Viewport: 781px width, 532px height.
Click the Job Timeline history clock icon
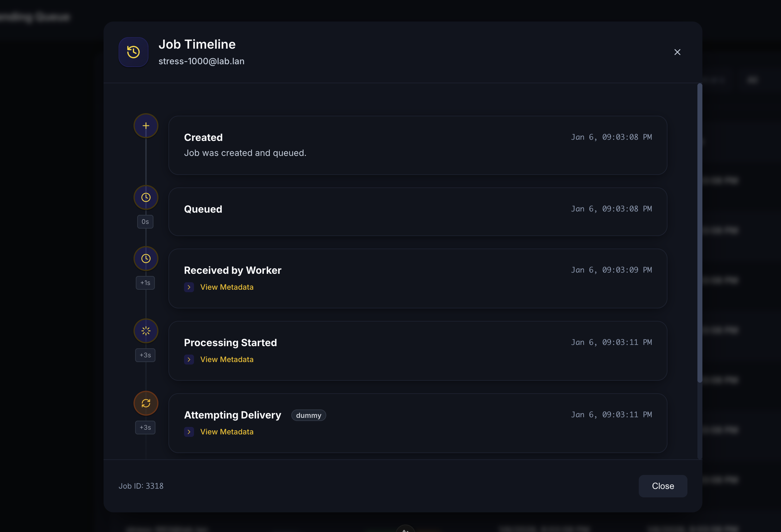coord(133,52)
